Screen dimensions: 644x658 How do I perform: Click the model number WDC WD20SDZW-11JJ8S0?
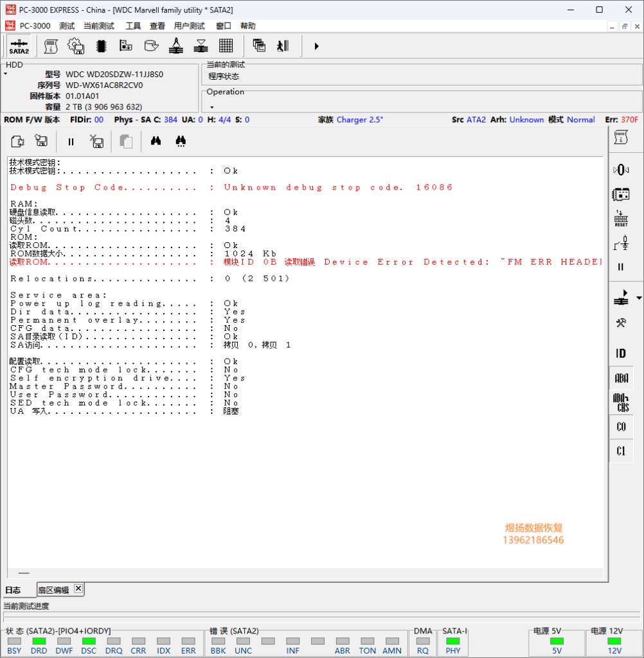(114, 75)
